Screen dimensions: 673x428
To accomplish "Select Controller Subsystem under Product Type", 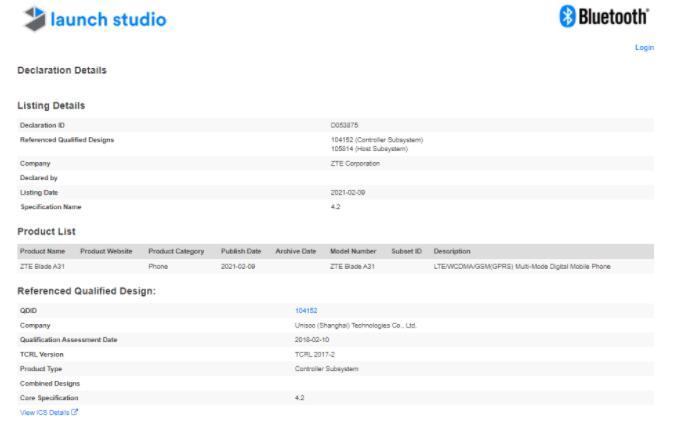I will pyautogui.click(x=326, y=369).
